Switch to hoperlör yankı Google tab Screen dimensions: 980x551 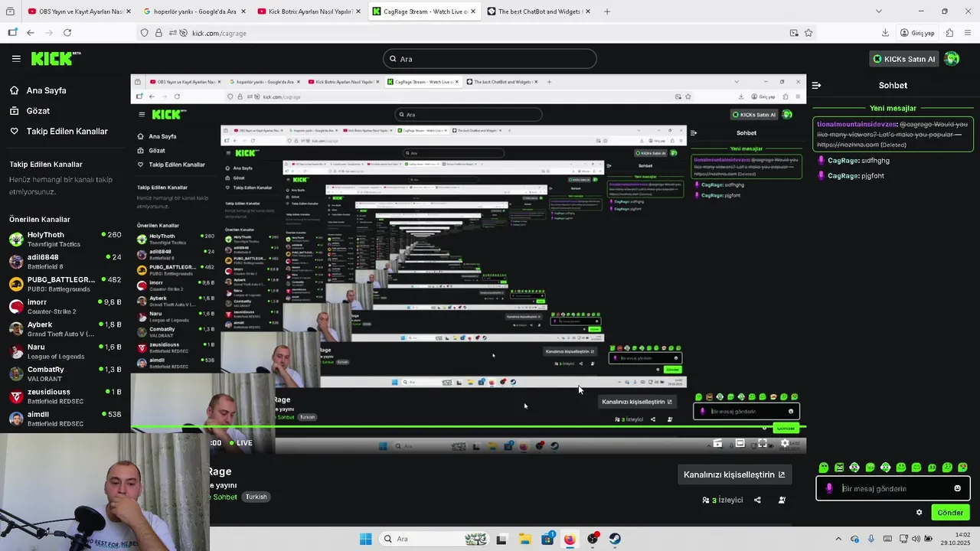pos(194,11)
